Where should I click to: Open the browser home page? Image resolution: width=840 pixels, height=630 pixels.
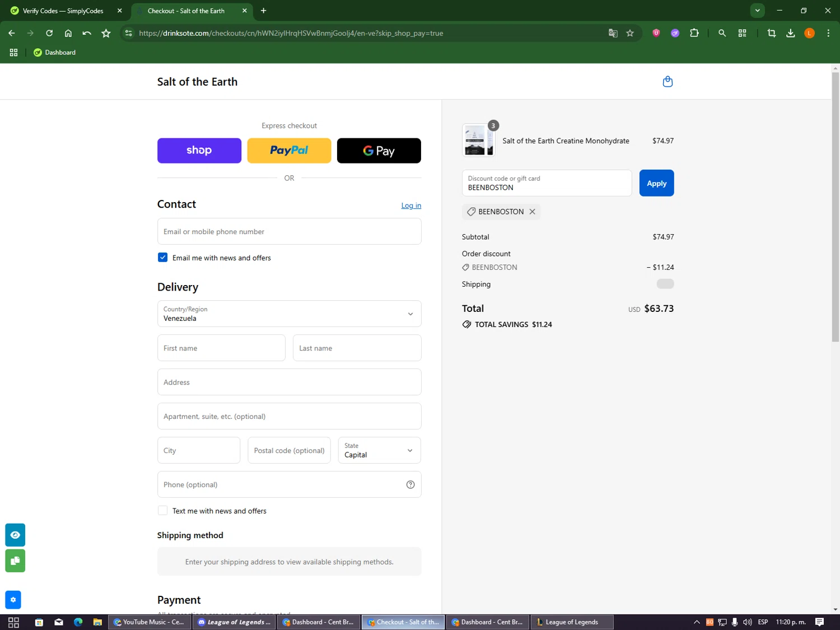coord(68,33)
